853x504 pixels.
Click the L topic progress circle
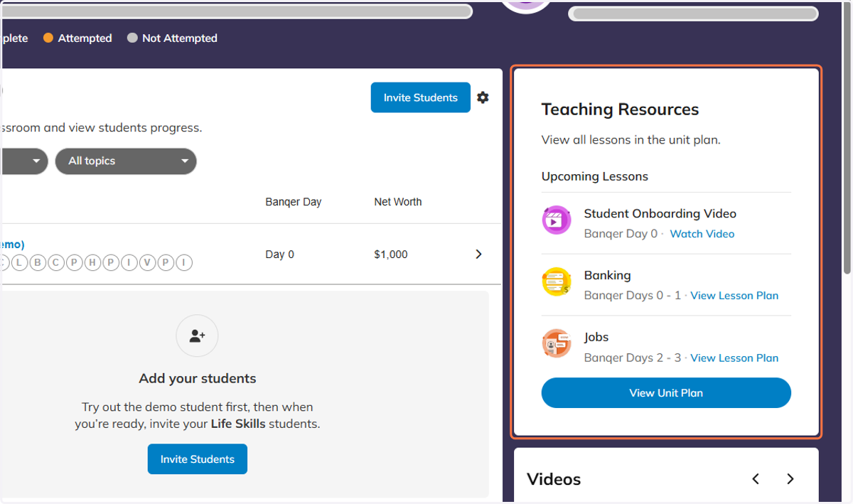click(19, 263)
